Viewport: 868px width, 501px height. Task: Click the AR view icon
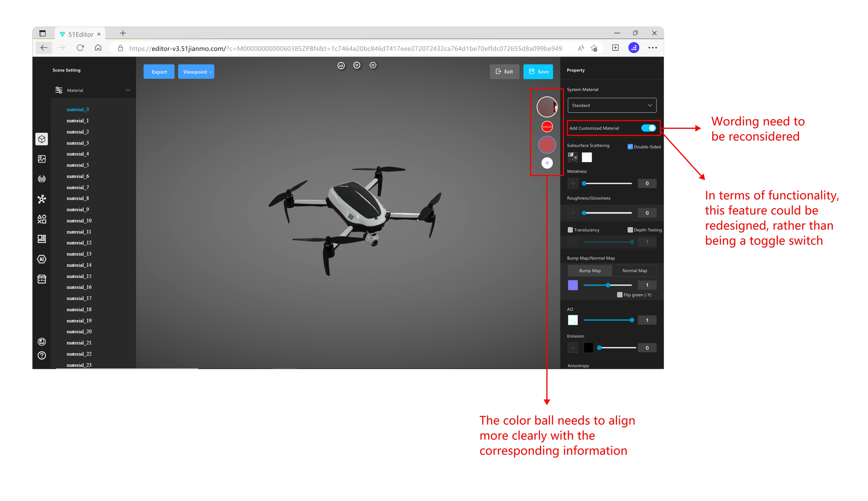(x=341, y=66)
